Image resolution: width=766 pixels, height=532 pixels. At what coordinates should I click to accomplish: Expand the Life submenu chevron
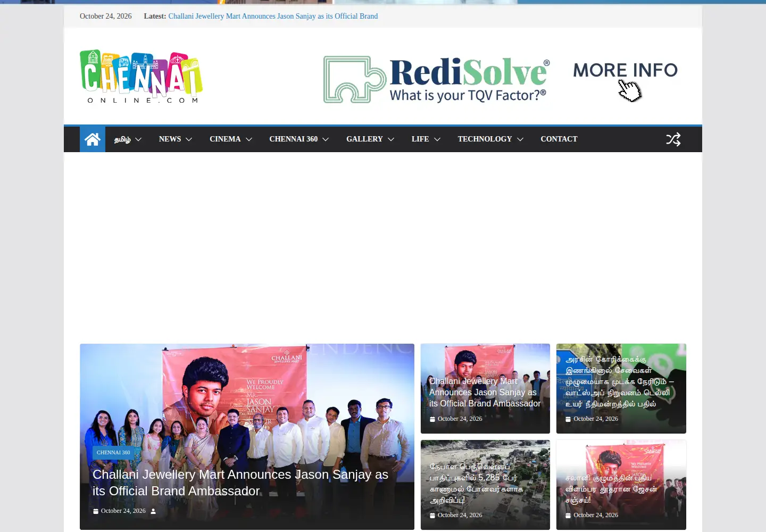click(x=437, y=139)
